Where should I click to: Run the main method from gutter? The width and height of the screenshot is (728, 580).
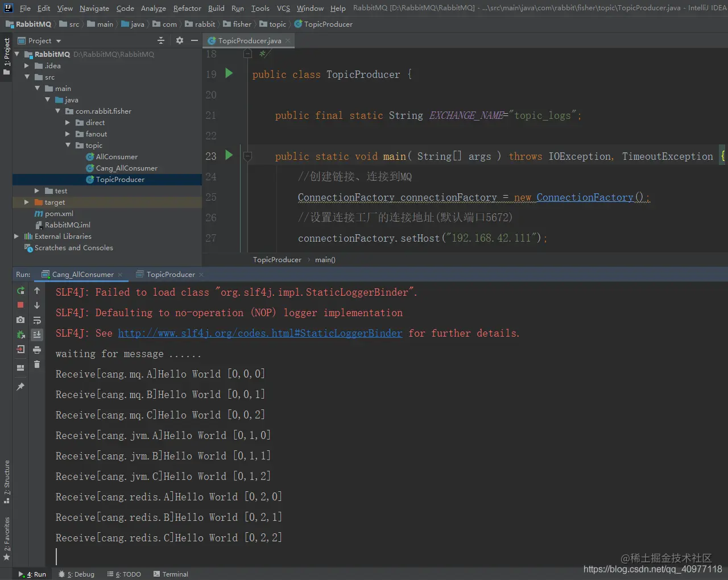tap(229, 155)
